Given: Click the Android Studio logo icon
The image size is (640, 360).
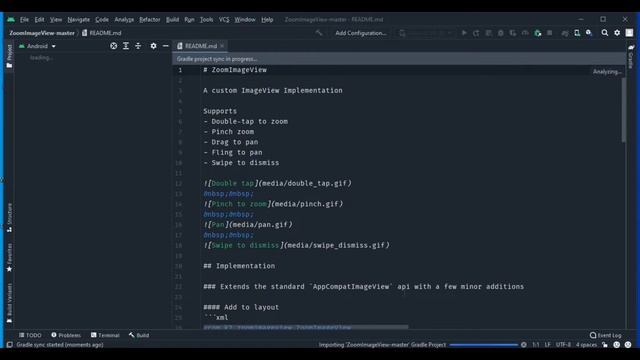Looking at the screenshot, I should point(11,20).
